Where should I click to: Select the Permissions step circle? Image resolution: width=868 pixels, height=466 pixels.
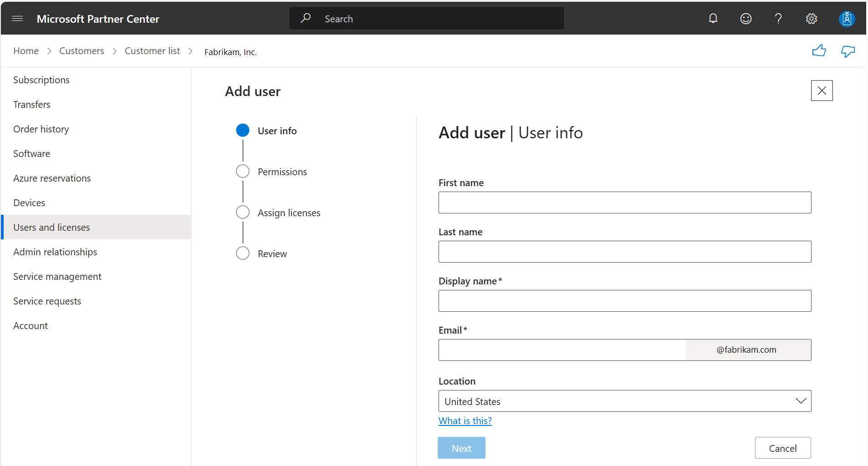[x=243, y=171]
